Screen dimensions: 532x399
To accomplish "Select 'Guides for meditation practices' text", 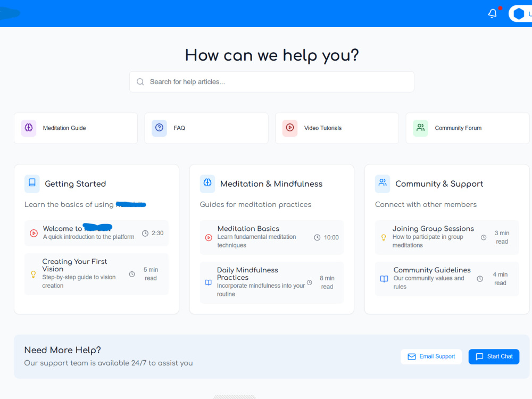I will coord(255,205).
